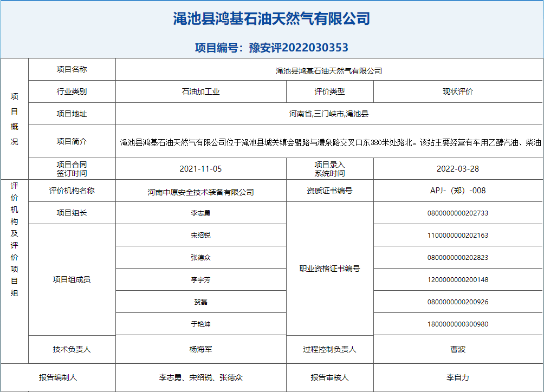Click the project description text in 项目简介 row
Screen dimensions: 544x392
click(331, 142)
